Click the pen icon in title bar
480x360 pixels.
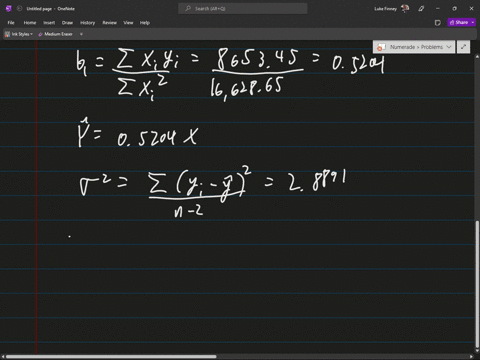(x=421, y=9)
